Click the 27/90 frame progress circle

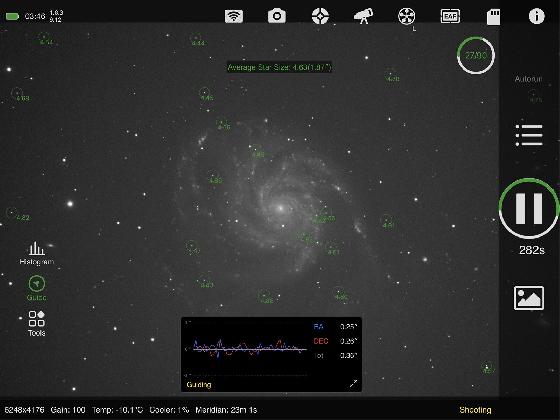476,55
